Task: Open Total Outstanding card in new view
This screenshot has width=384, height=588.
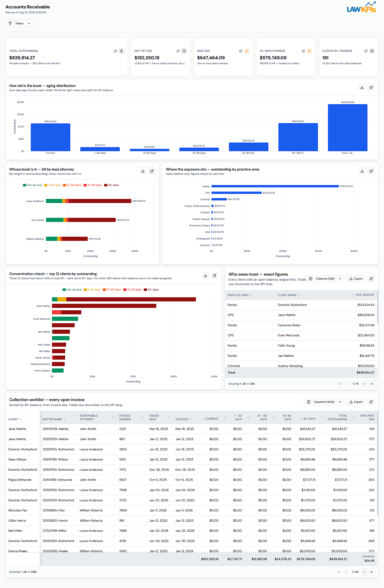Action: point(115,51)
